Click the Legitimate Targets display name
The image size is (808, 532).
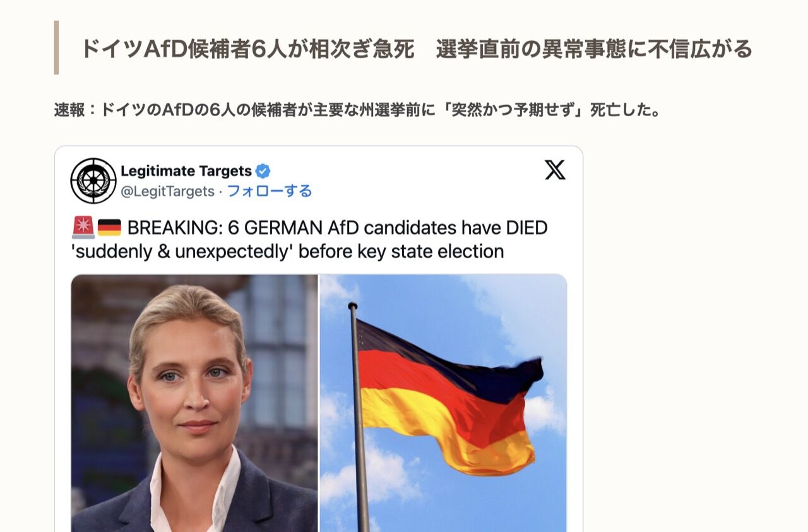(x=186, y=171)
